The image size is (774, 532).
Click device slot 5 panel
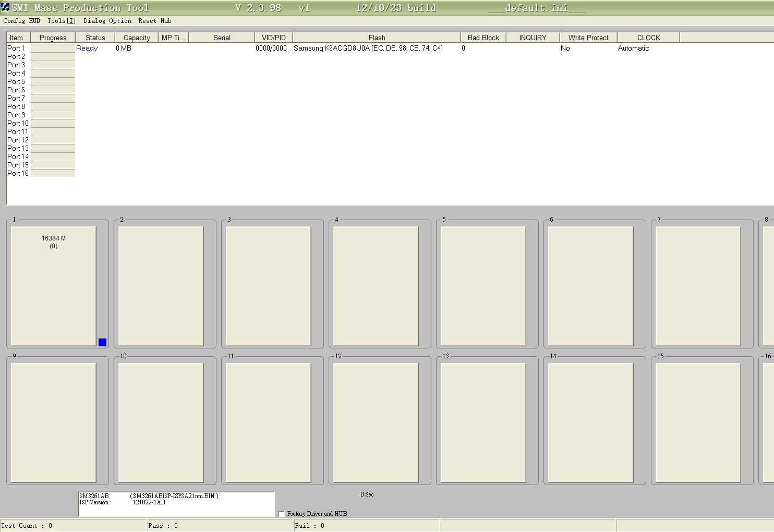point(483,286)
